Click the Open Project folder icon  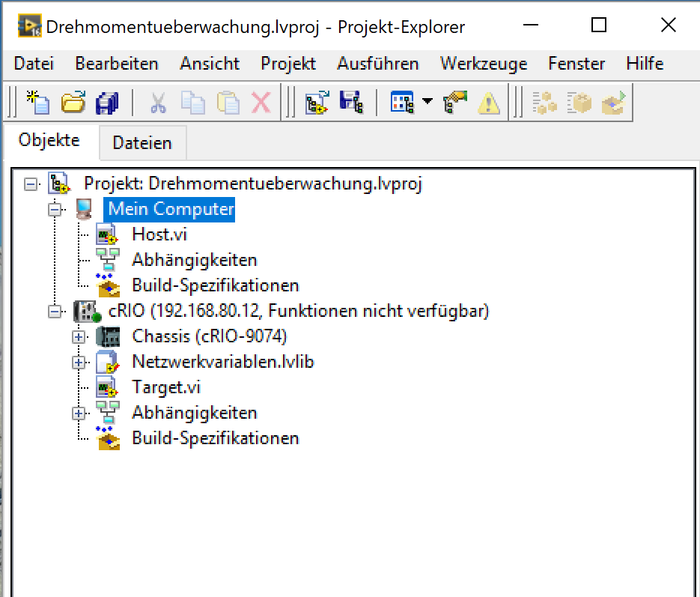click(73, 103)
